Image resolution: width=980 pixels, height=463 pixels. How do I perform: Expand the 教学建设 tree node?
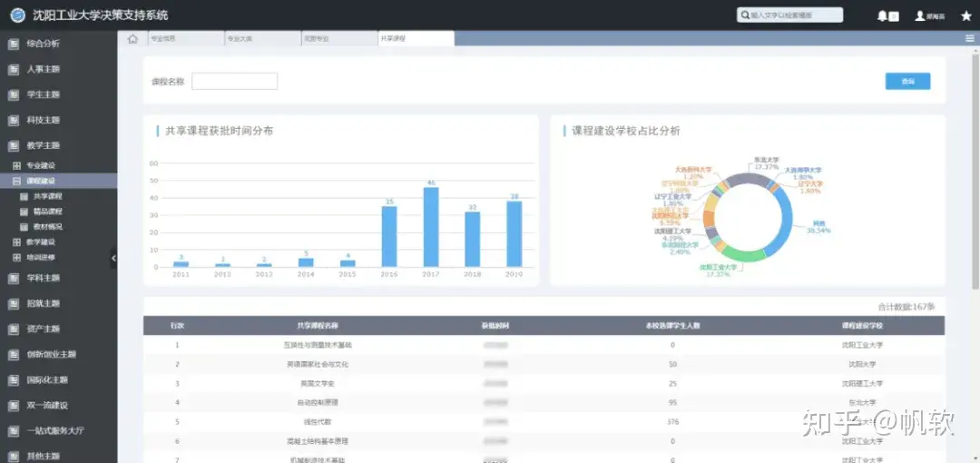click(17, 242)
